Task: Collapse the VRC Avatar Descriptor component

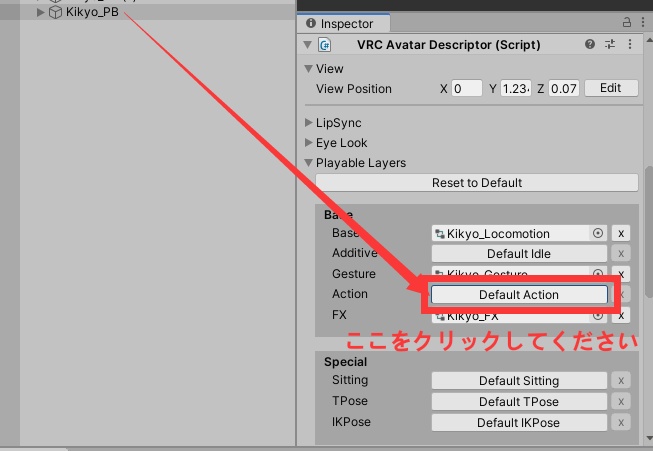Action: [308, 45]
